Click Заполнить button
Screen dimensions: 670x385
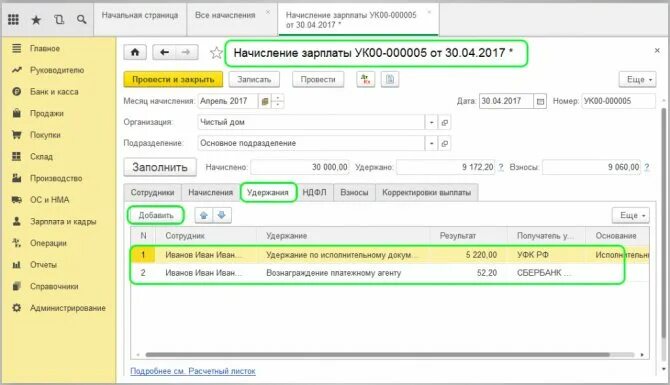160,168
